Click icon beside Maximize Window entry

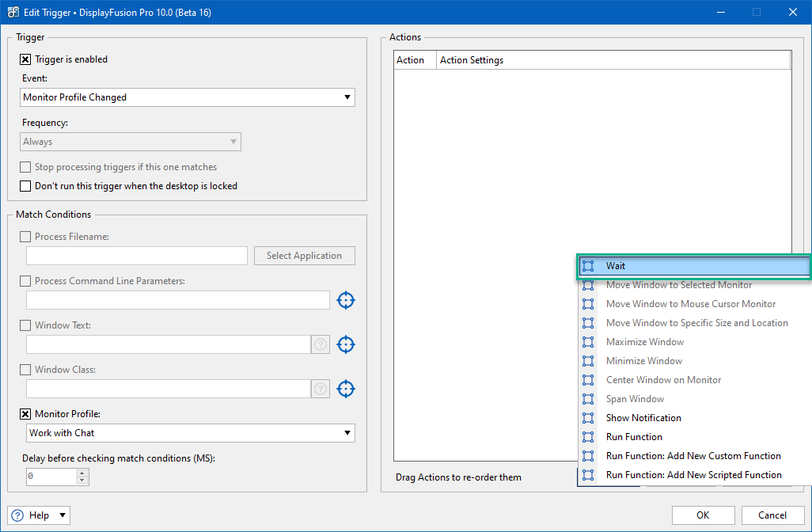click(588, 342)
